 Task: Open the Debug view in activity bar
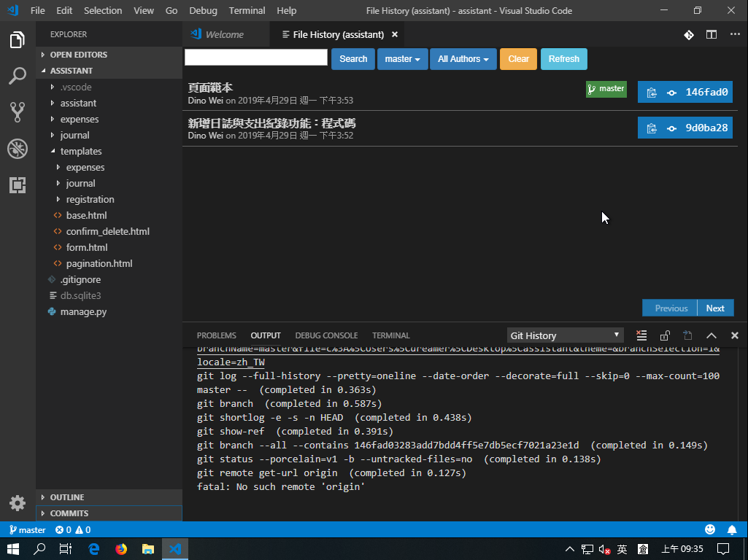coord(18,149)
